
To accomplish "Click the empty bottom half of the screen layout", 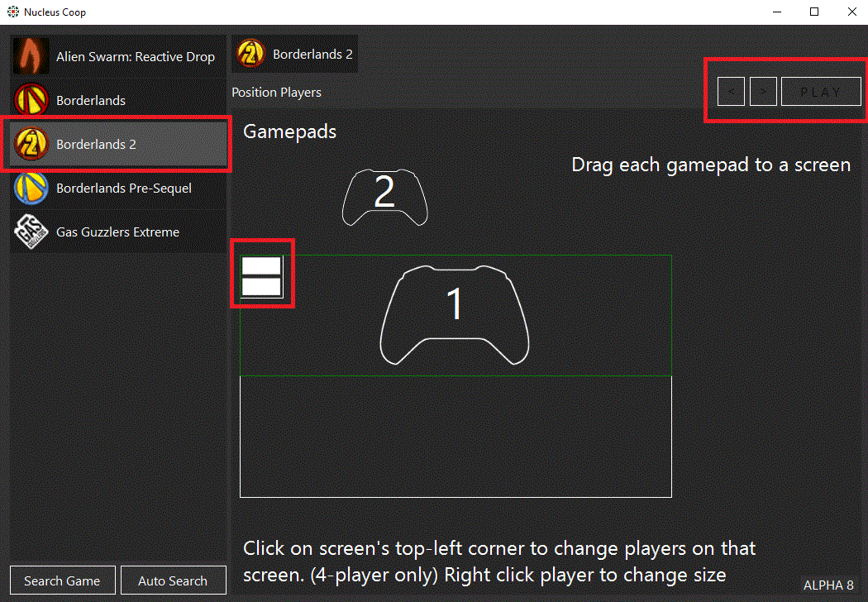I will (x=455, y=437).
